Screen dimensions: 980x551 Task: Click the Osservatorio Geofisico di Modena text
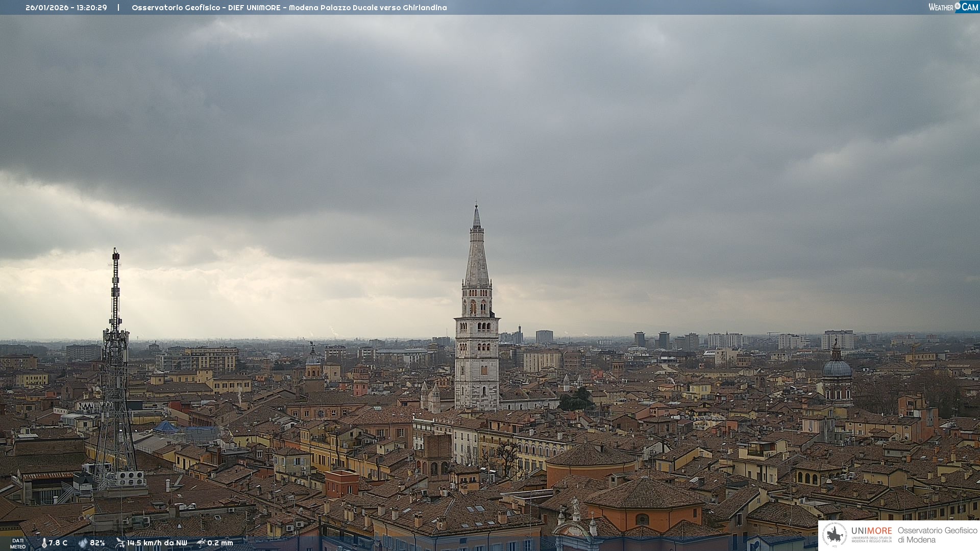pyautogui.click(x=937, y=535)
